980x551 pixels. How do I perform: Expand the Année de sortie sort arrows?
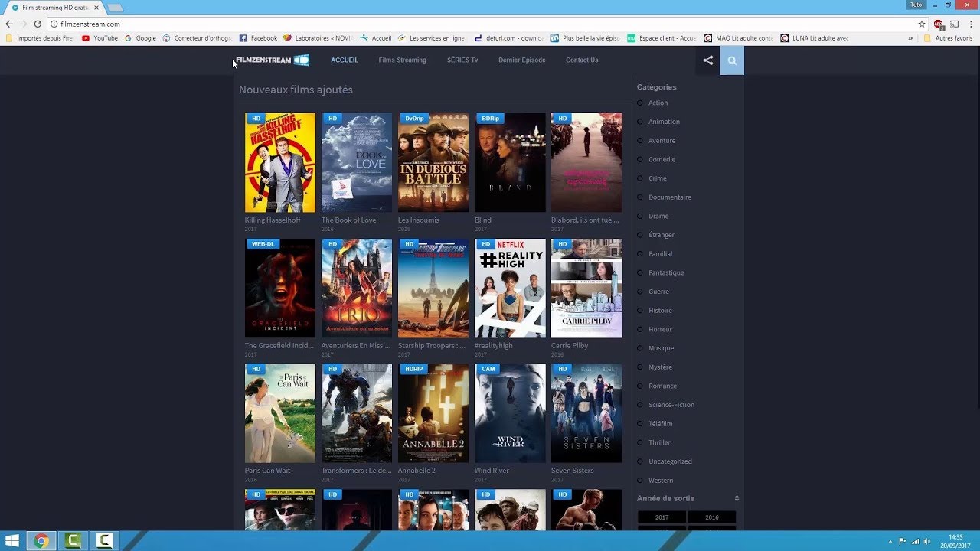[x=737, y=498]
